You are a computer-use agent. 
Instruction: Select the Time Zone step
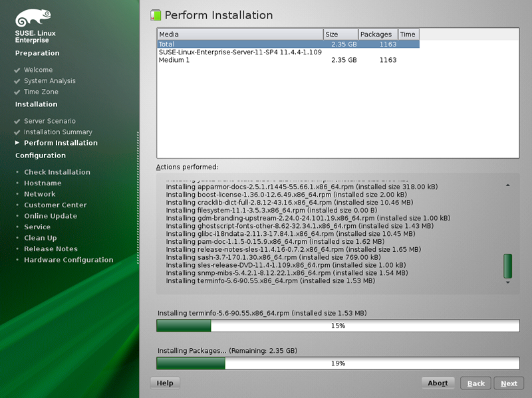tap(41, 92)
